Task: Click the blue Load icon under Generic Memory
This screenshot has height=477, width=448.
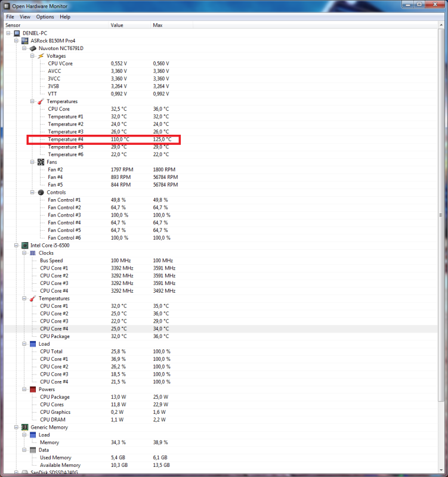Action: click(33, 435)
